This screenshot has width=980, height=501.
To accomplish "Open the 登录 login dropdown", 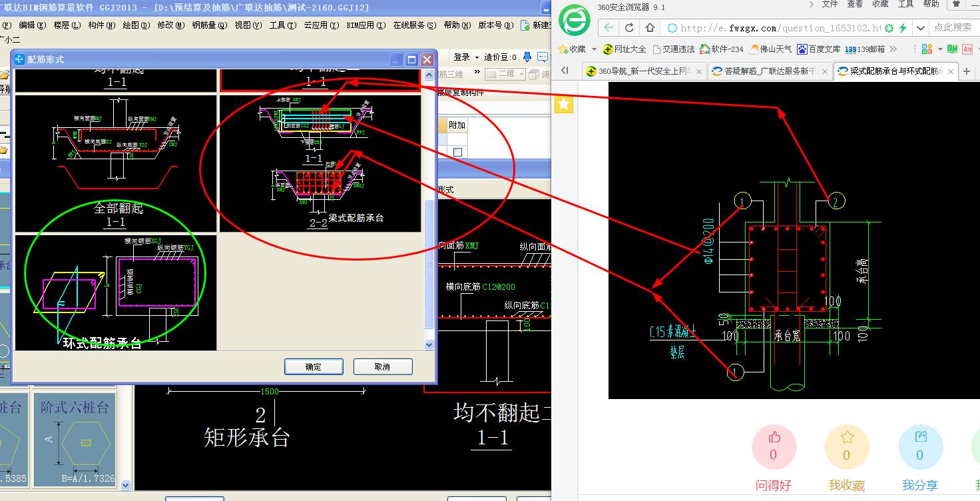I will (465, 57).
